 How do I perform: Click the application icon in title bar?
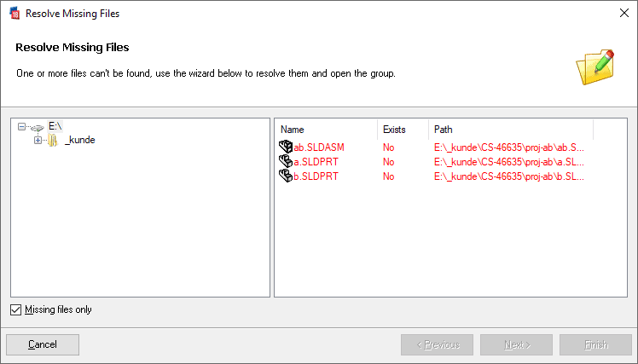click(14, 14)
